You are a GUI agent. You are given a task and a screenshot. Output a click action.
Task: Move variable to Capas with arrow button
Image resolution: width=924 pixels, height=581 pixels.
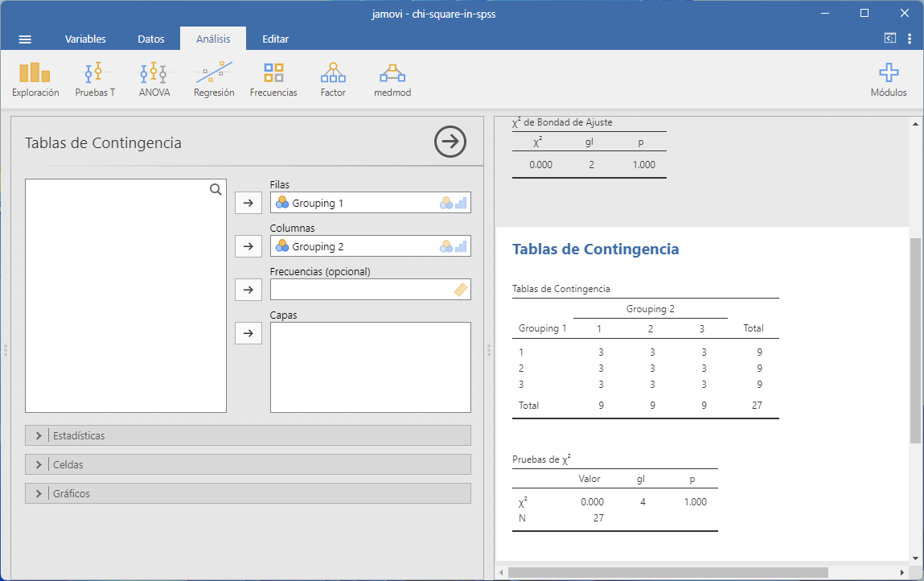pos(248,333)
